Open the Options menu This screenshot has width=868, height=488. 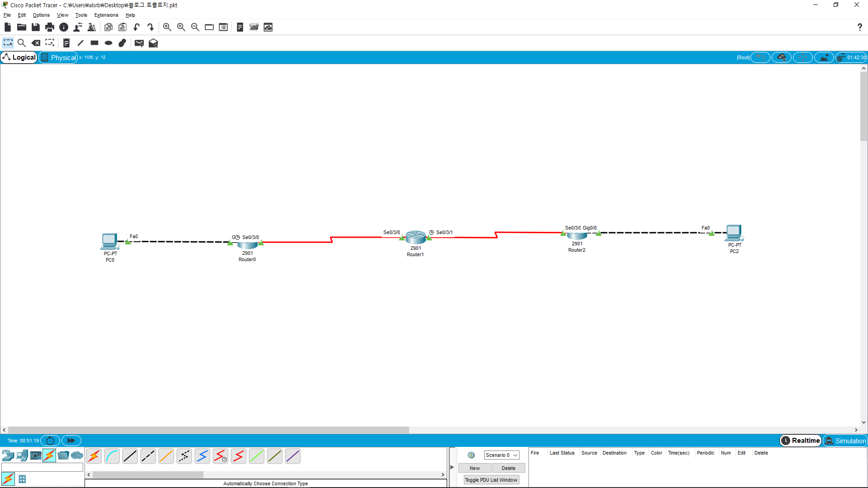(41, 15)
